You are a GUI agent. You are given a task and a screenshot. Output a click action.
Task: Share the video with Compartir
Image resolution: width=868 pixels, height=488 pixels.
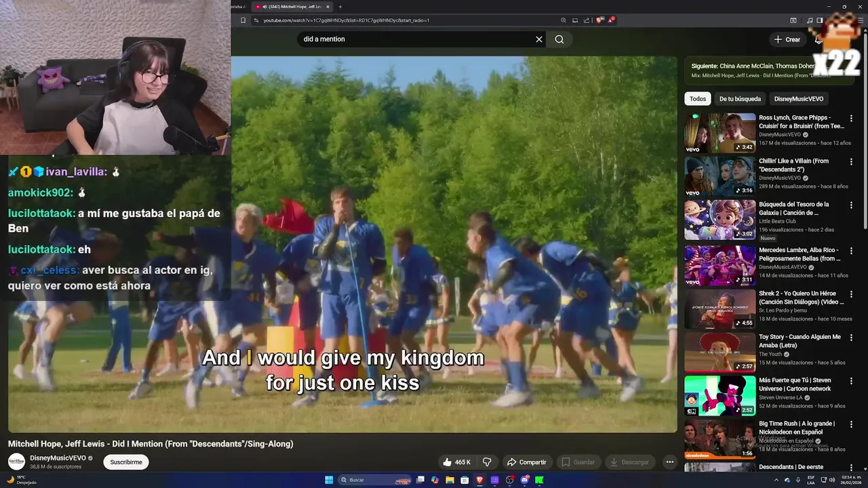[x=526, y=462]
